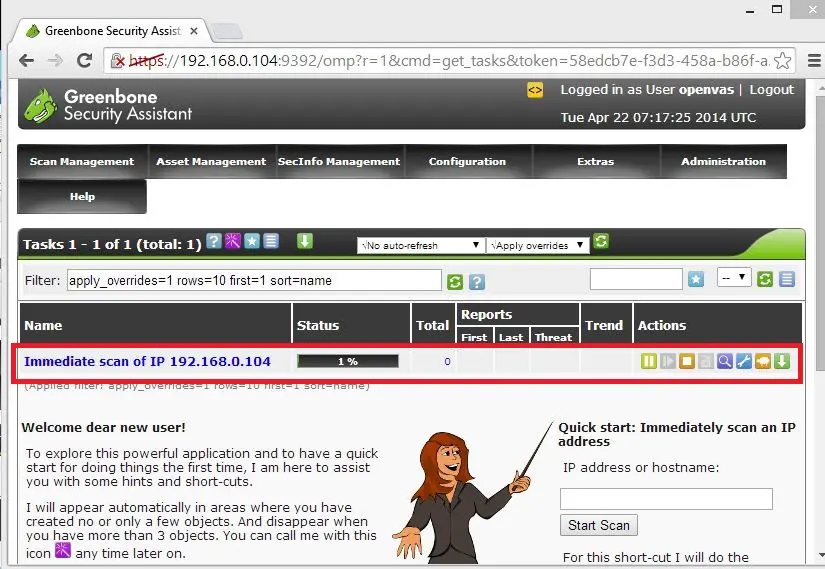Click the browser address bar URL
This screenshot has height=569, width=825.
click(x=448, y=61)
